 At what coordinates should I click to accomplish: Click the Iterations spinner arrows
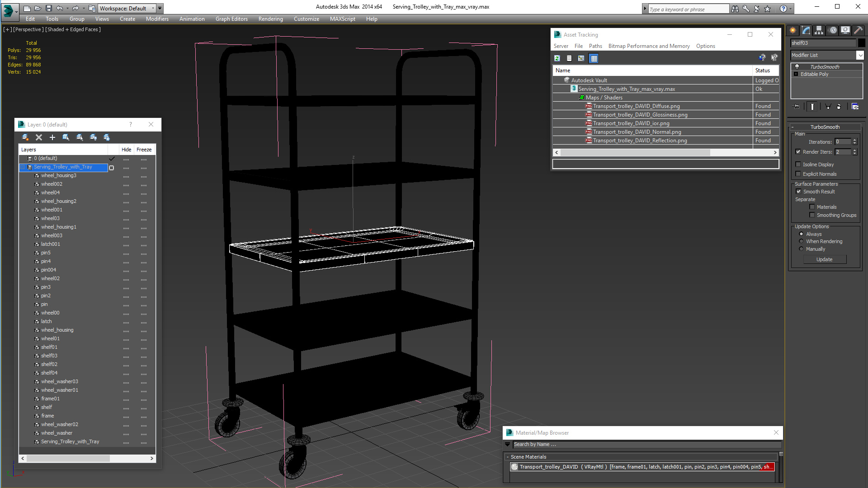pos(854,142)
